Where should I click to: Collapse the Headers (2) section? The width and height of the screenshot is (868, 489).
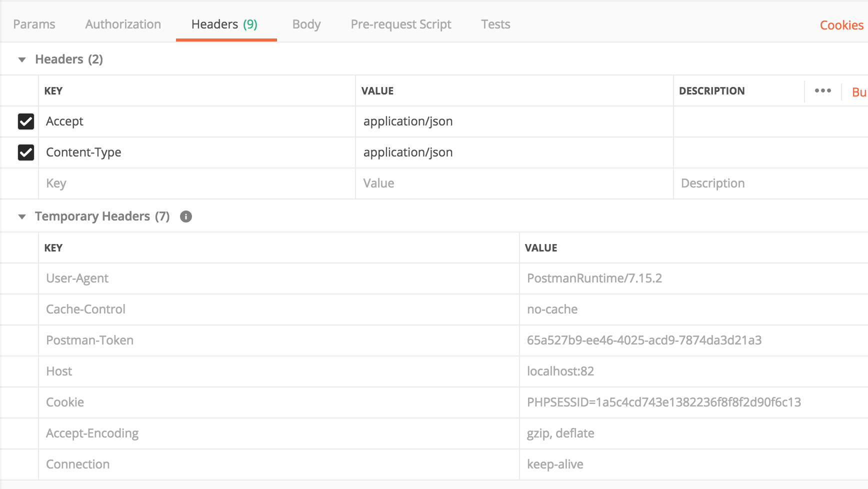point(21,59)
